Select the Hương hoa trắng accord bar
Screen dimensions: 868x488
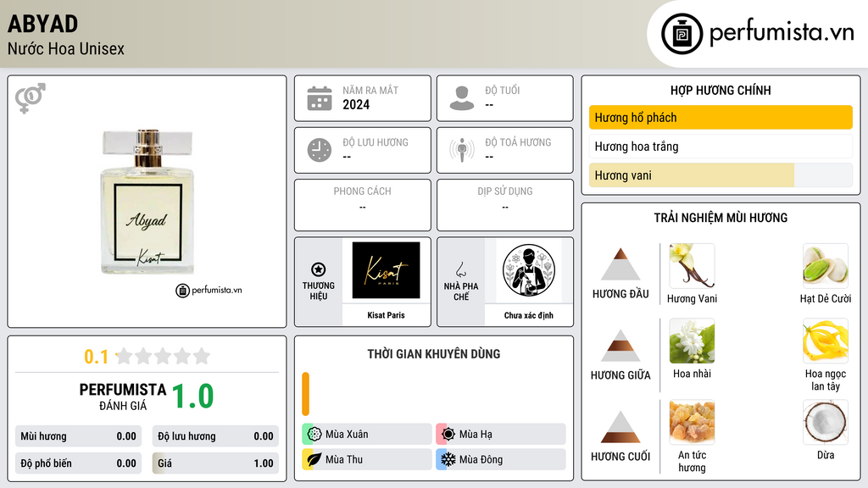click(x=721, y=146)
